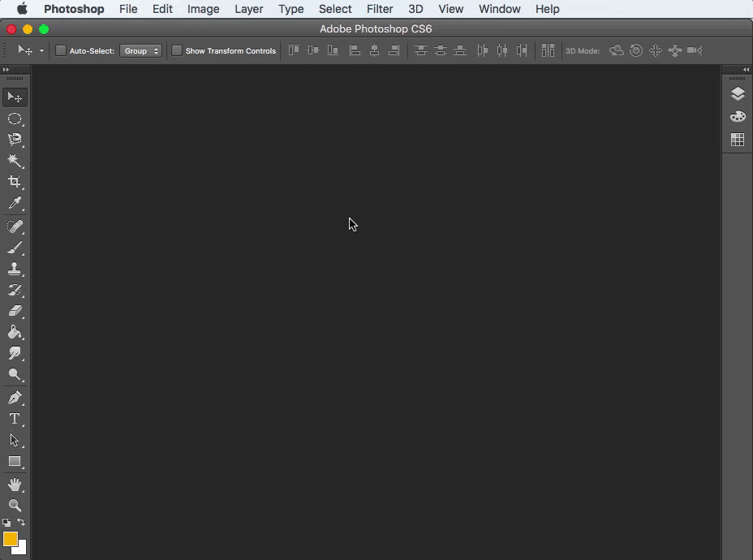This screenshot has width=753, height=560.
Task: Click Distribute top edges icon
Action: (421, 50)
